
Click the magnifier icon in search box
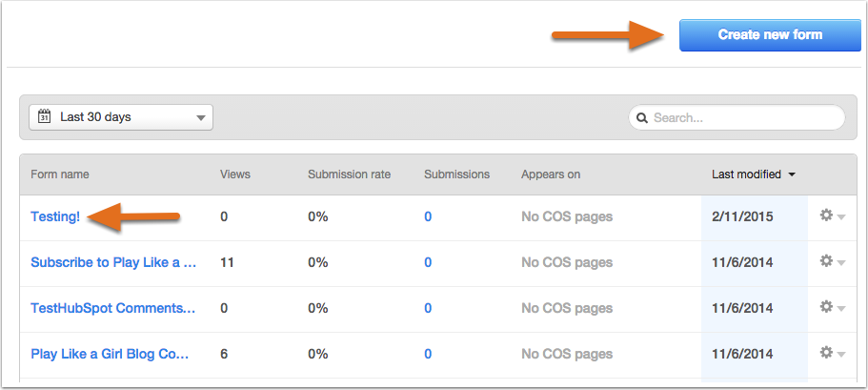[x=642, y=118]
